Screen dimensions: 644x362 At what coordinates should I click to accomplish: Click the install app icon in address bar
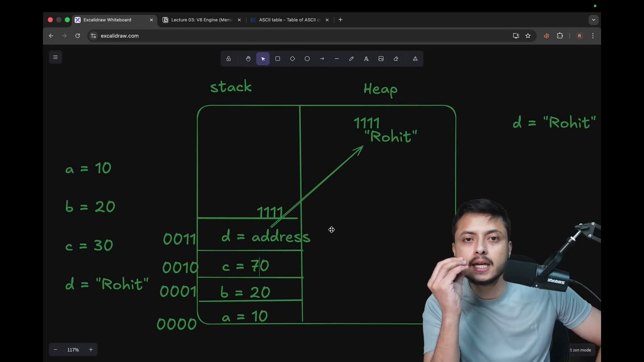click(x=516, y=36)
